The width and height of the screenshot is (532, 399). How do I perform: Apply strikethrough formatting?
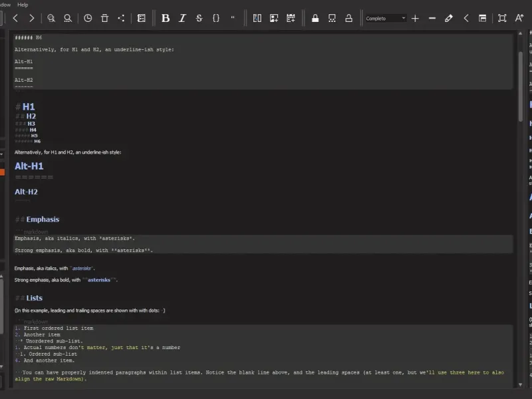[199, 18]
